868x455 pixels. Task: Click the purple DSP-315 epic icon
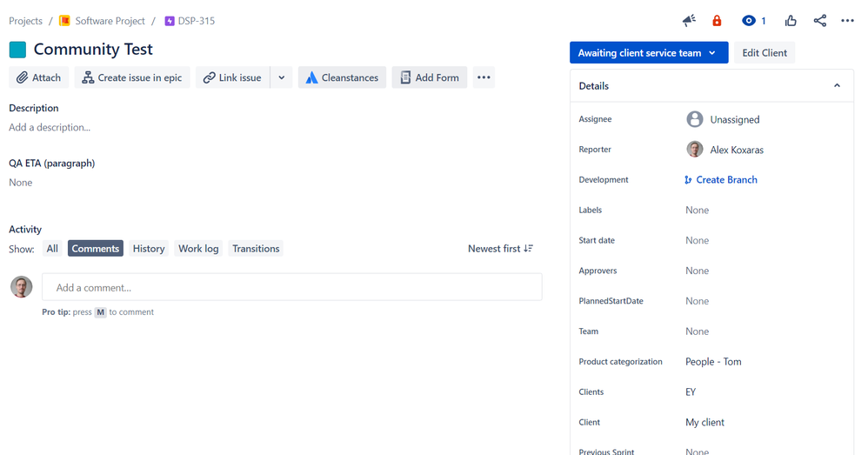[x=170, y=21]
